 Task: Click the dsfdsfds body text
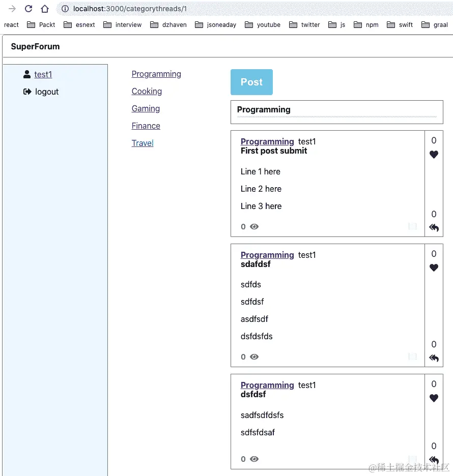(x=257, y=336)
